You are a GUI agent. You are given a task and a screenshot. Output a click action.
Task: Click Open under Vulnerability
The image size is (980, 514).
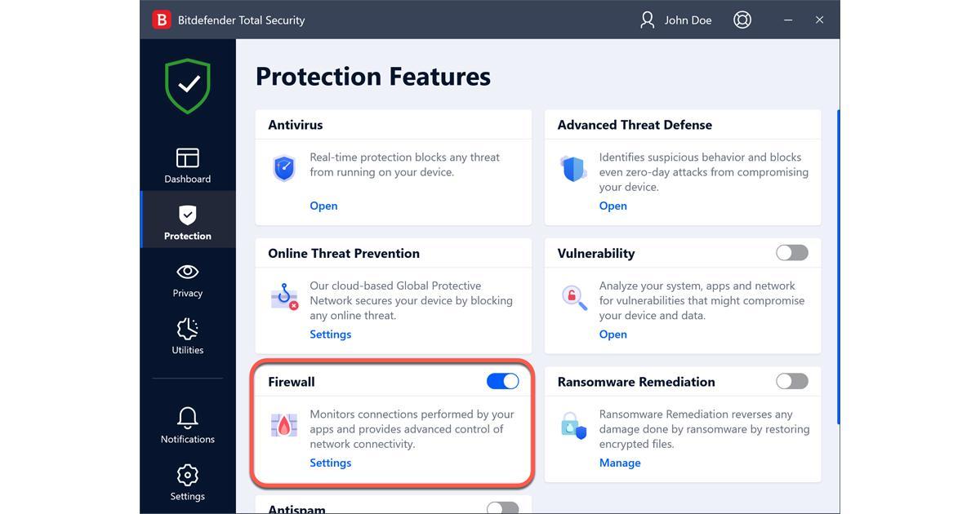[x=613, y=334]
